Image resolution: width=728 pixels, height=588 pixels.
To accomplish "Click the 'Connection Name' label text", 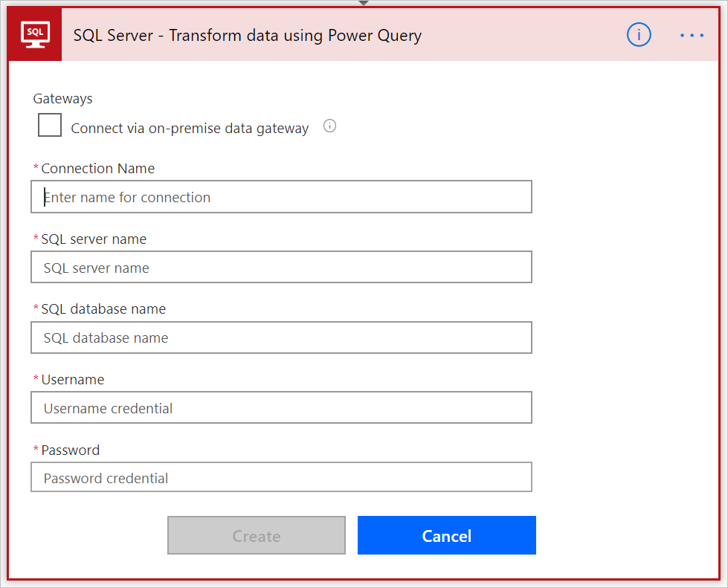I will (97, 169).
